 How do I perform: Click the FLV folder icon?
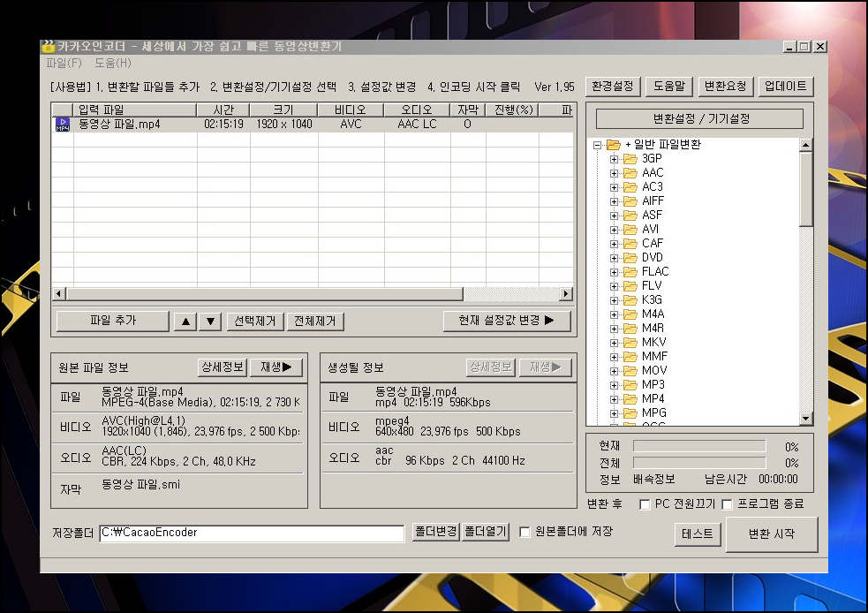click(630, 285)
